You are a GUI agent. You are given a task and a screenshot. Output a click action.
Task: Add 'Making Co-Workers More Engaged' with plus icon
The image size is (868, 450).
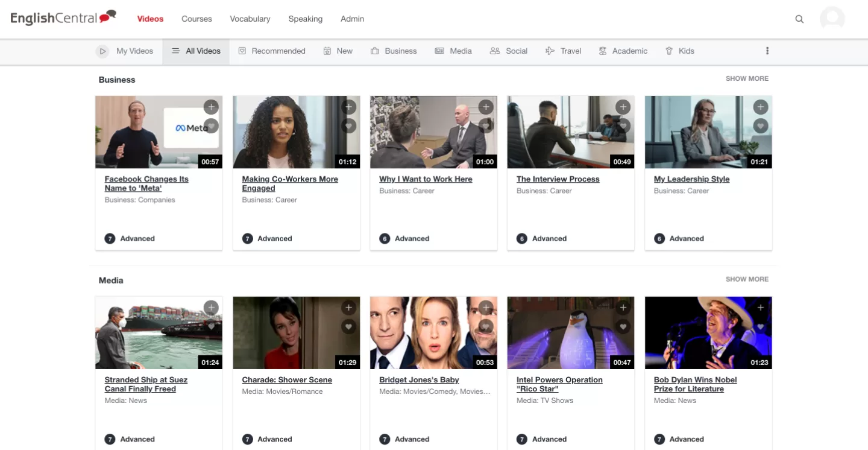(348, 107)
